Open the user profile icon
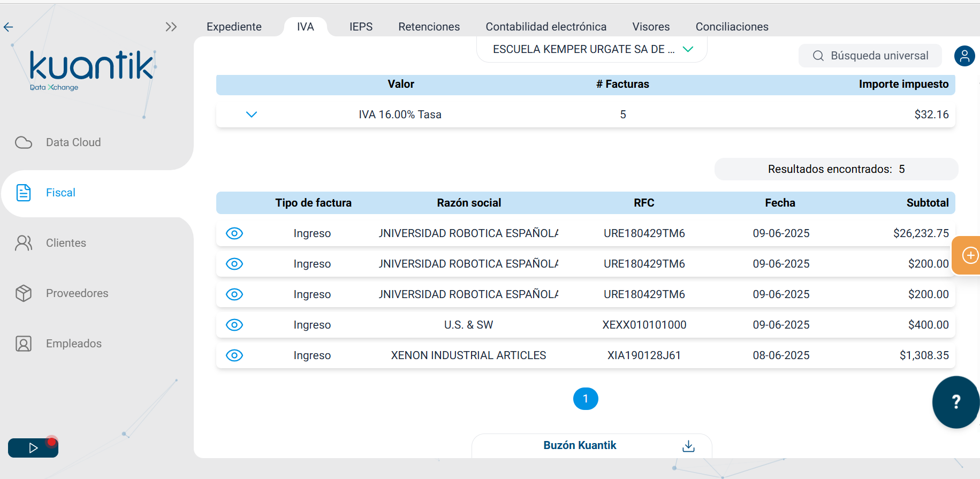 tap(964, 56)
